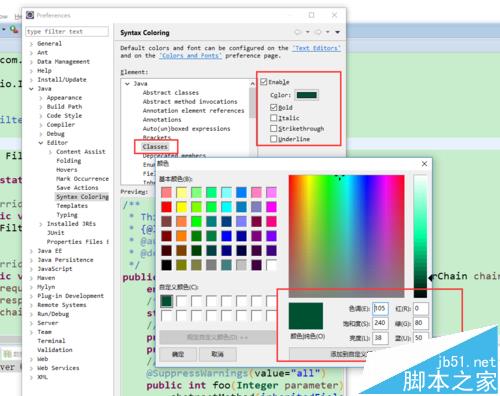Open the 'Text Editors' preference link
Screen dimensions: 500x396
(316, 48)
